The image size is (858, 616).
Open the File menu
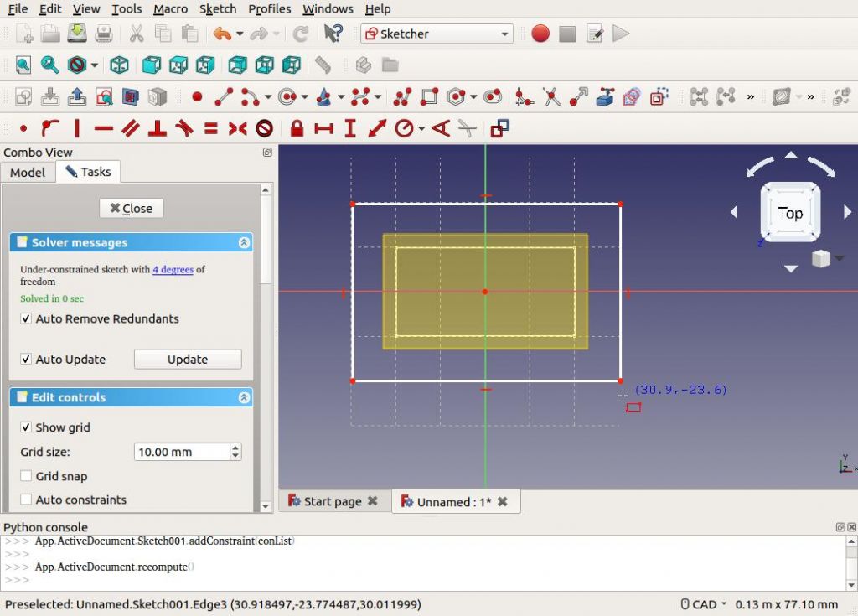click(x=18, y=8)
